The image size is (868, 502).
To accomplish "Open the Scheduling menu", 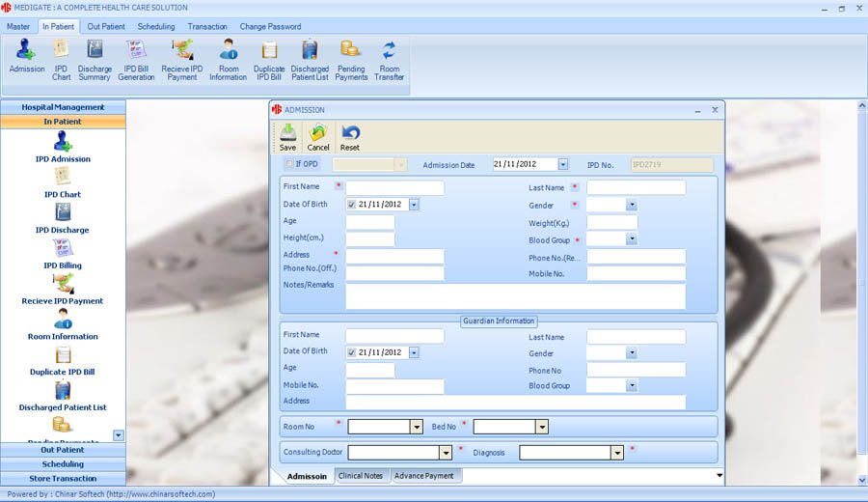I will [156, 27].
